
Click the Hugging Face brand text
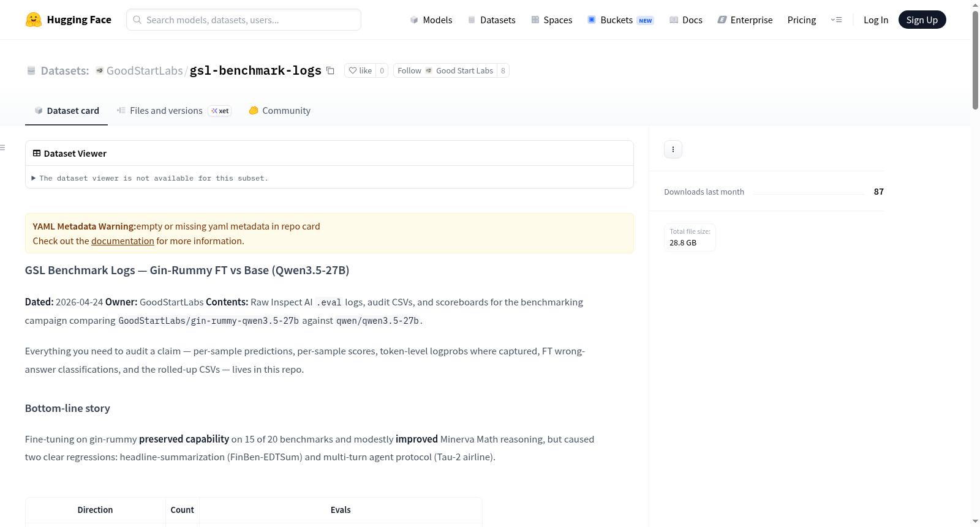pyautogui.click(x=79, y=20)
